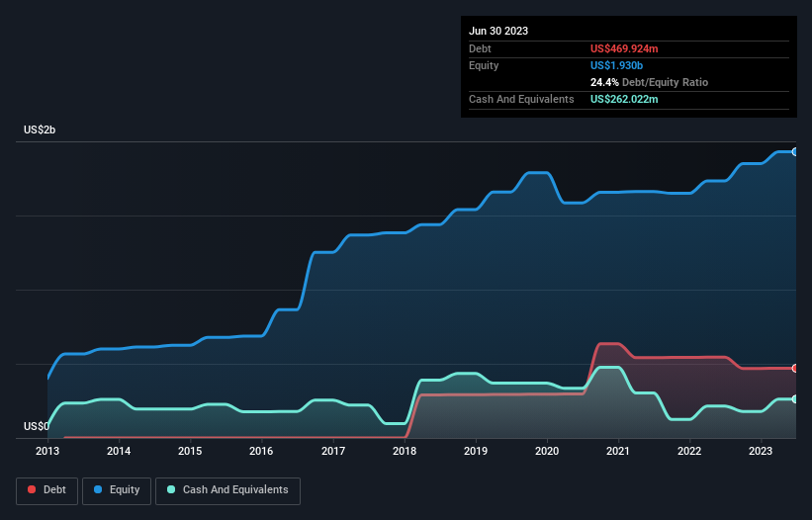The height and width of the screenshot is (520, 812).
Task: Toggle the Debt legend button
Action: click(47, 490)
